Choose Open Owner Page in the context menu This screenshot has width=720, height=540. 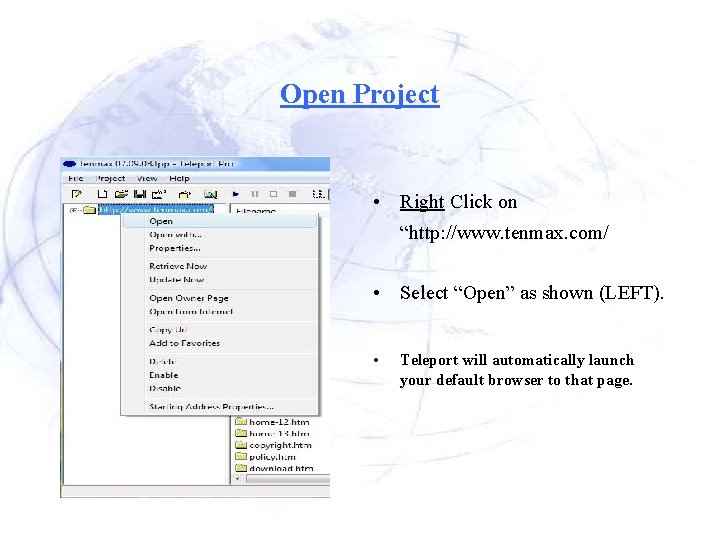click(x=219, y=298)
